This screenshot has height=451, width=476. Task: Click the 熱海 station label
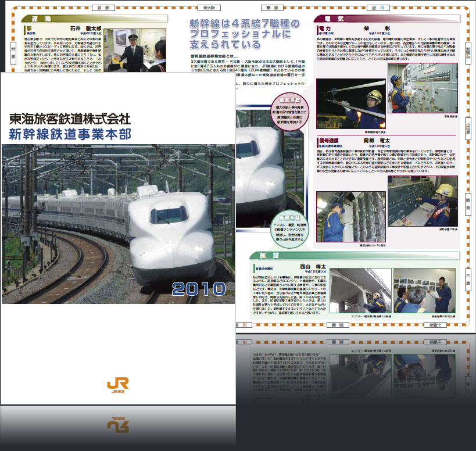(x=468, y=204)
